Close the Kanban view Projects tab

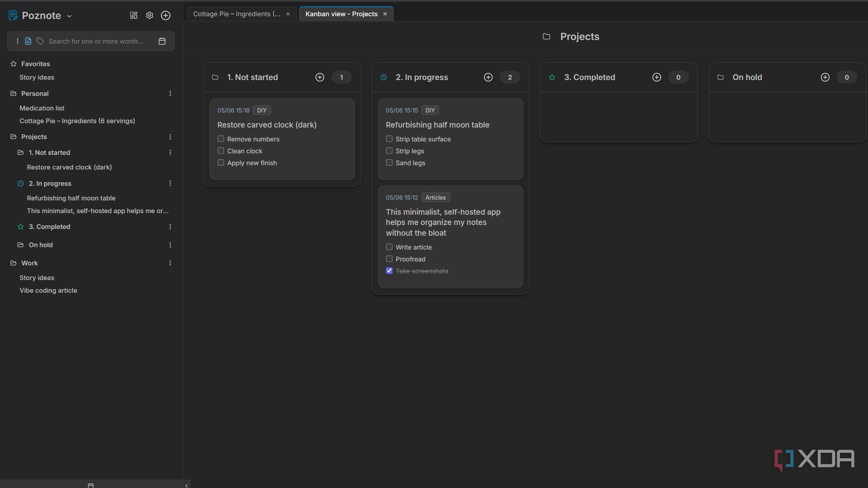[x=385, y=14]
